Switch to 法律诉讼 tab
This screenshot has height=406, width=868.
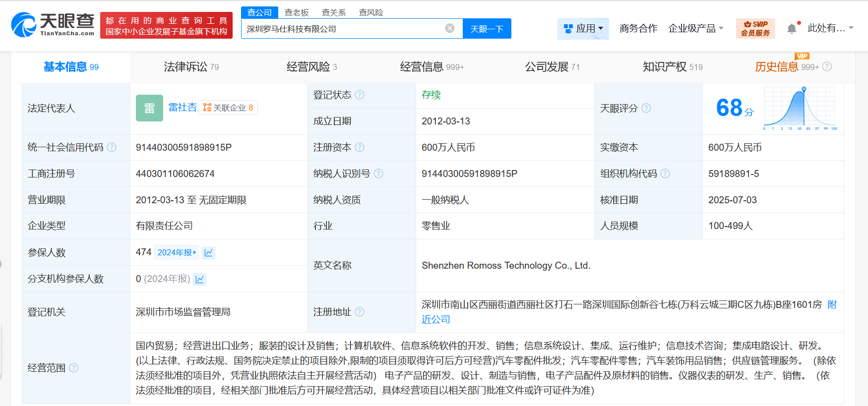click(x=191, y=67)
